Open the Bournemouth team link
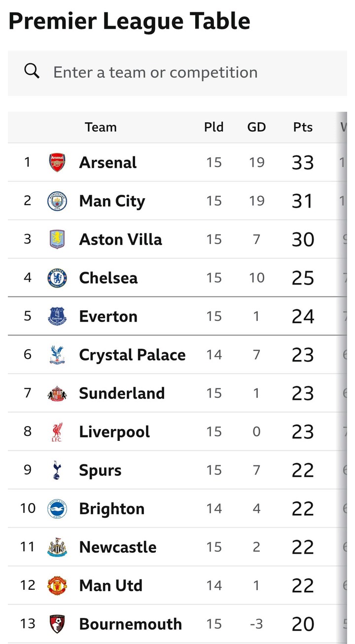Image resolution: width=355 pixels, height=644 pixels. [x=130, y=624]
